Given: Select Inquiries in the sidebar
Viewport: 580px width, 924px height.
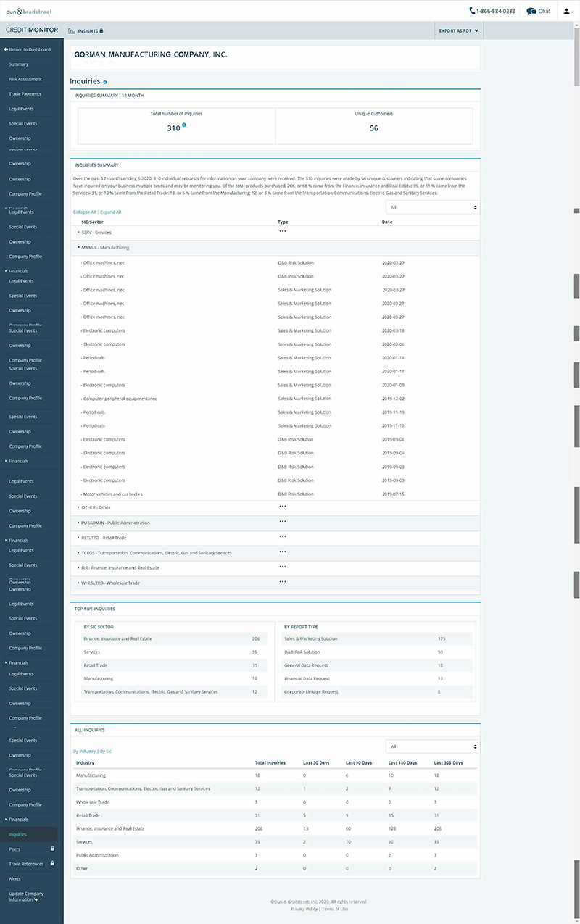Looking at the screenshot, I should 17,834.
